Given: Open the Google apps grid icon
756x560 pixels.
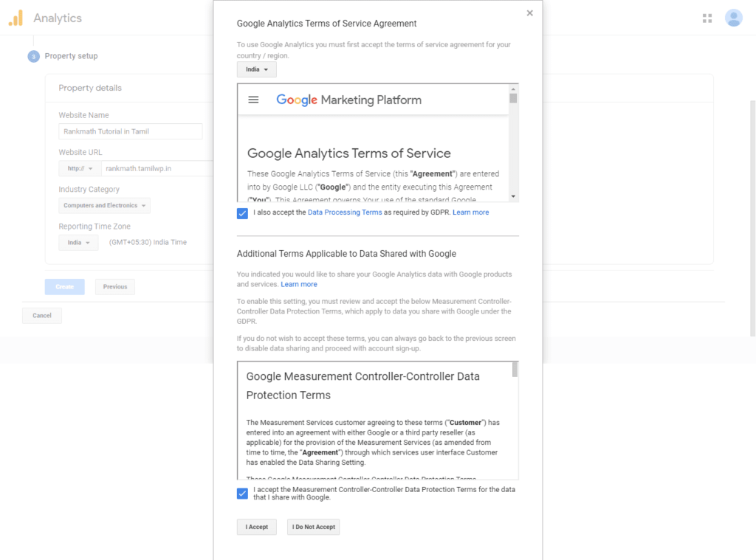Looking at the screenshot, I should (x=707, y=18).
